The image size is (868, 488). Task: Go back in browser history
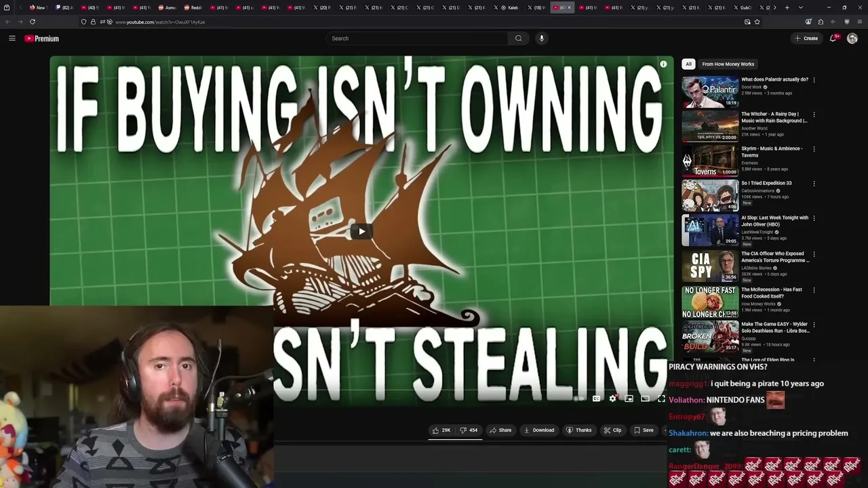pyautogui.click(x=8, y=22)
